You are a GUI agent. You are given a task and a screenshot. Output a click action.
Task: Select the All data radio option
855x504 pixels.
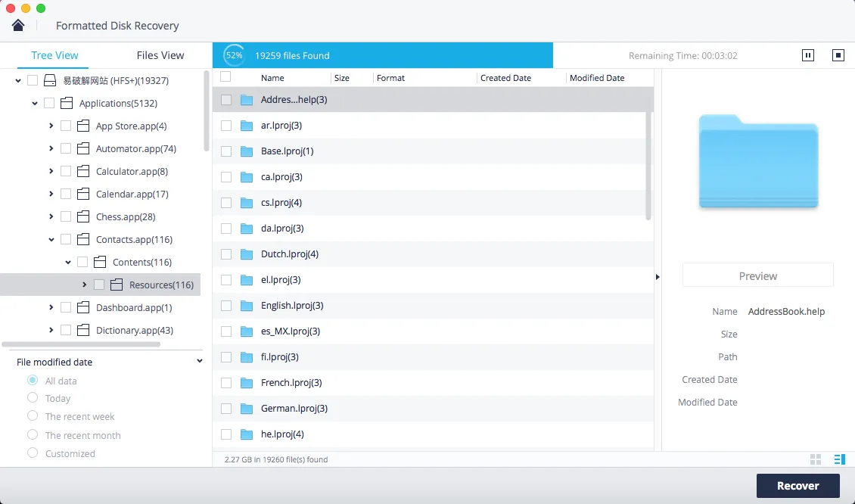33,380
